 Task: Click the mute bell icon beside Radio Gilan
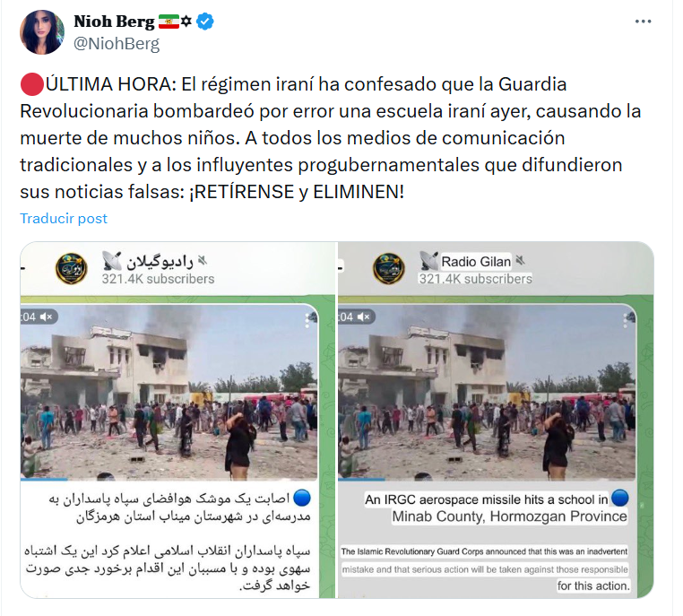(520, 261)
